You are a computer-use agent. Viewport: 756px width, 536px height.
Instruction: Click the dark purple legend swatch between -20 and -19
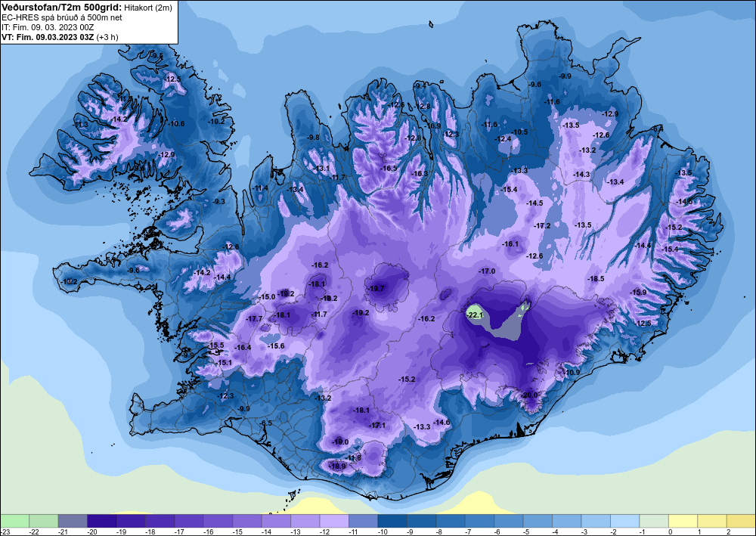click(x=102, y=521)
